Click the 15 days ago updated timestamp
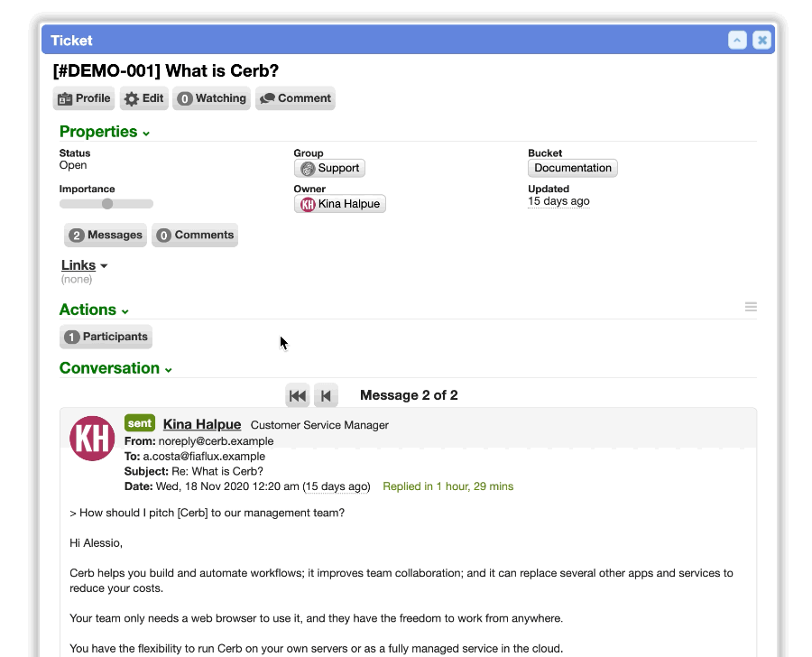The height and width of the screenshot is (657, 812). (558, 201)
